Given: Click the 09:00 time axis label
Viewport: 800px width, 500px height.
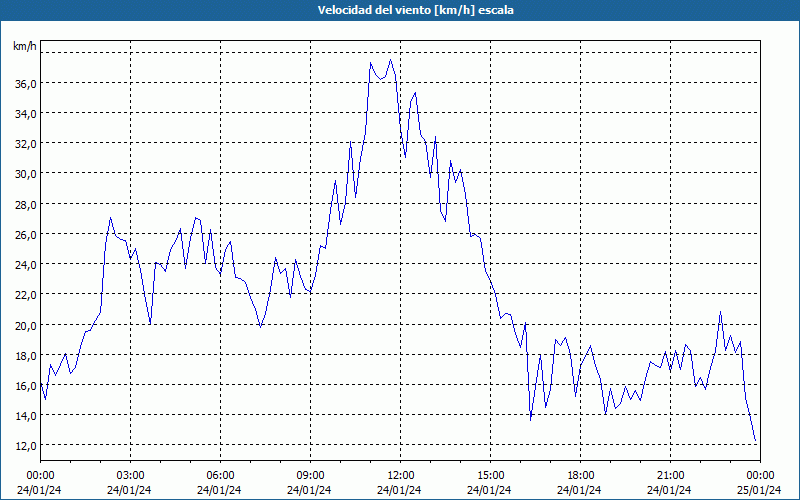Looking at the screenshot, I should coord(310,476).
